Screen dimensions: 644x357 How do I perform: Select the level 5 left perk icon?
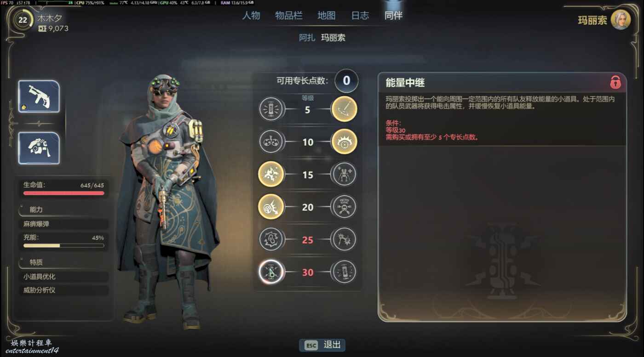click(271, 110)
